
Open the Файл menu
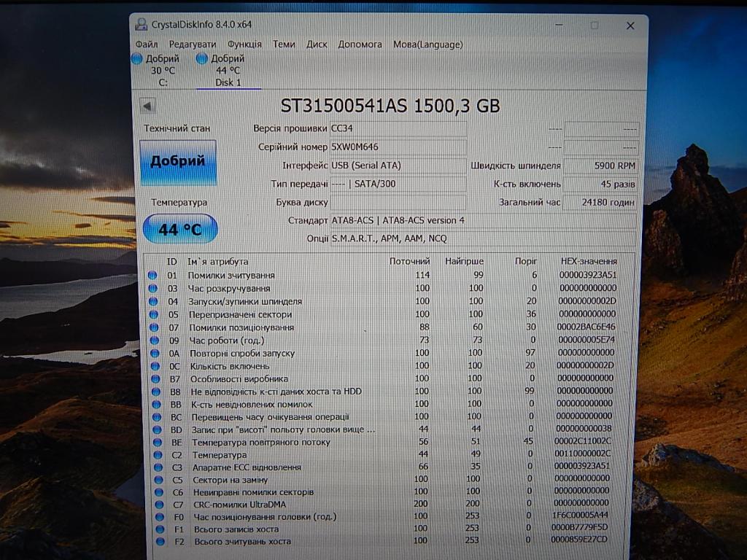point(147,44)
